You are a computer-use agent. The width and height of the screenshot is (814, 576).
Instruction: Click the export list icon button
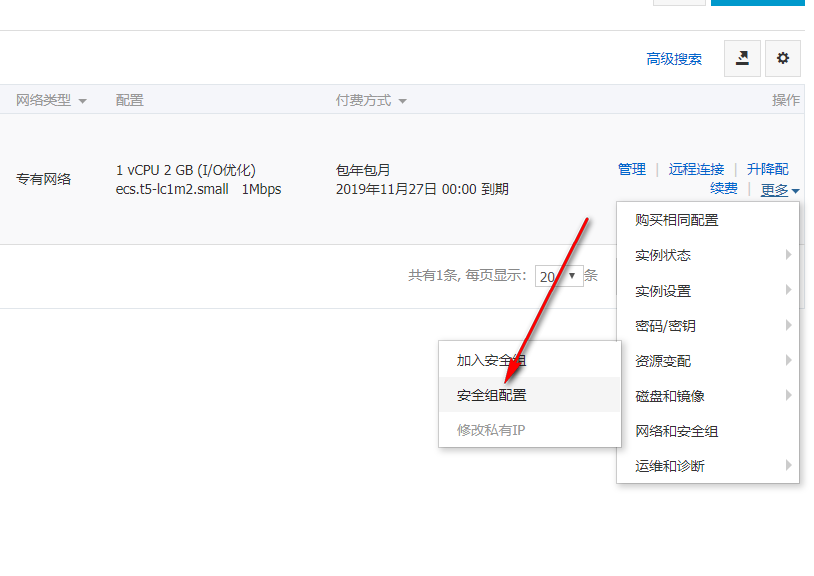(x=742, y=59)
